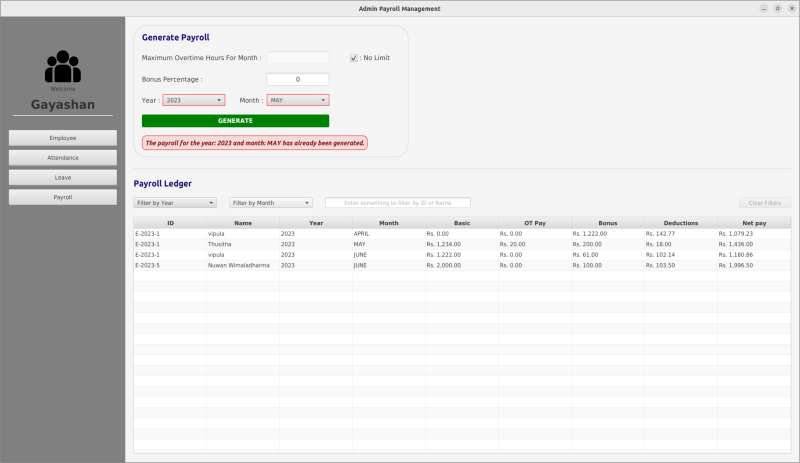Uncheck the No Limit checkbox
Viewport: 800px width, 463px height.
pyautogui.click(x=354, y=58)
